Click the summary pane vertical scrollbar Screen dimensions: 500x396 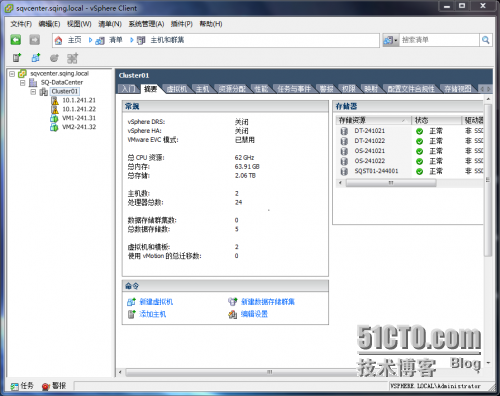[488, 180]
